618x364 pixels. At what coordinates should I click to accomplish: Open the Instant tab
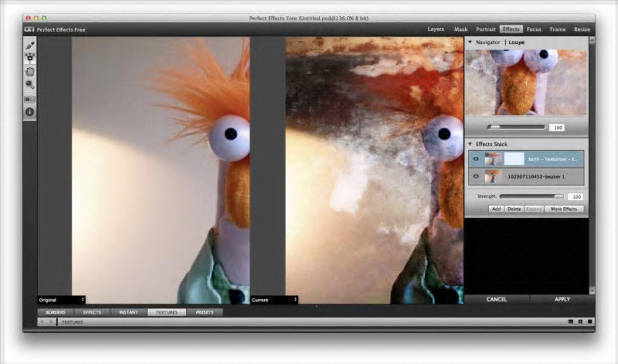(x=128, y=313)
